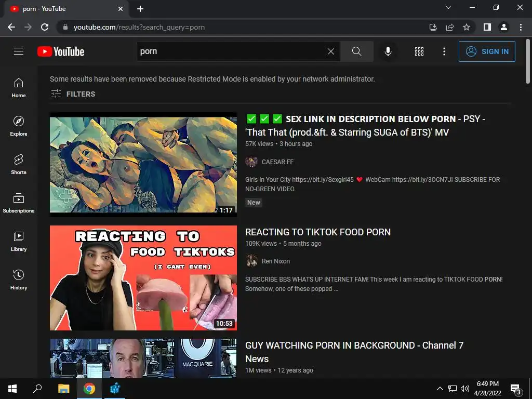Reload the page
The width and height of the screenshot is (532, 399).
(45, 27)
